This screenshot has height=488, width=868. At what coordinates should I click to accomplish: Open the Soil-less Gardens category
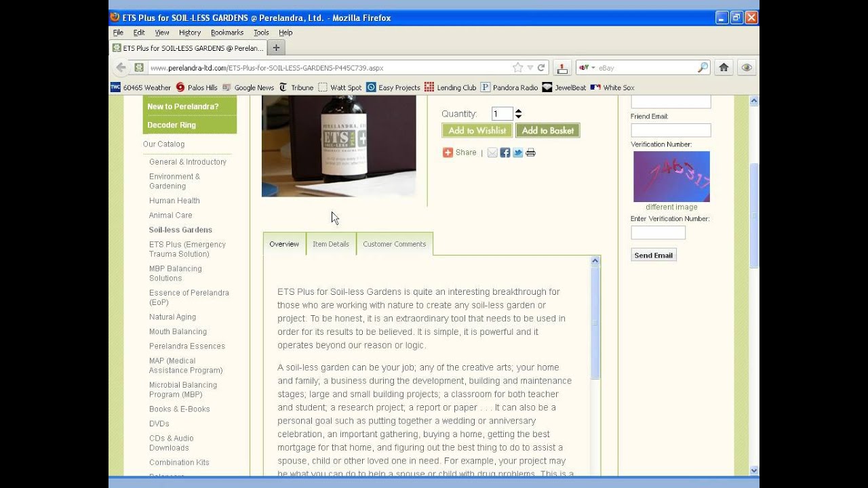(180, 230)
